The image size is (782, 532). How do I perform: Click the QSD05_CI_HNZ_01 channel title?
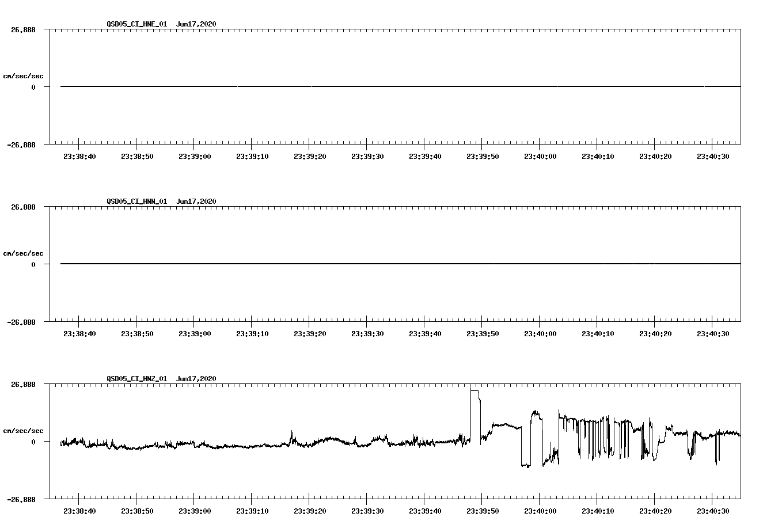tap(136, 379)
